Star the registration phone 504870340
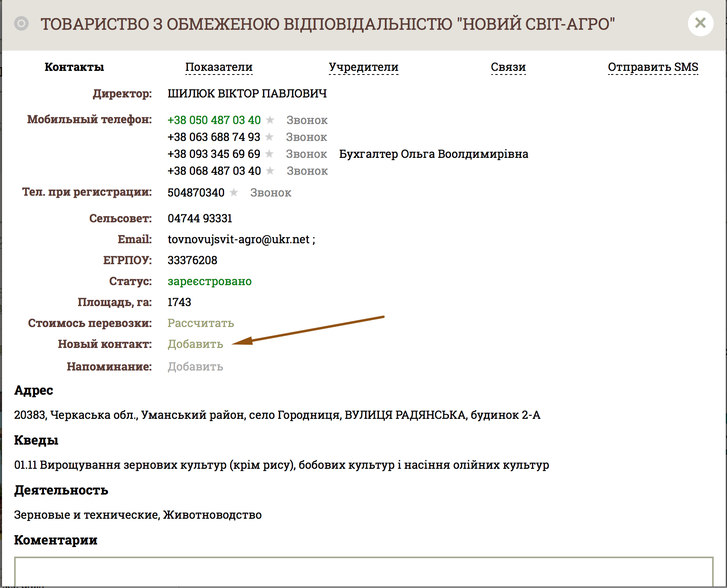Viewport: 727px width, 588px height. click(x=234, y=192)
